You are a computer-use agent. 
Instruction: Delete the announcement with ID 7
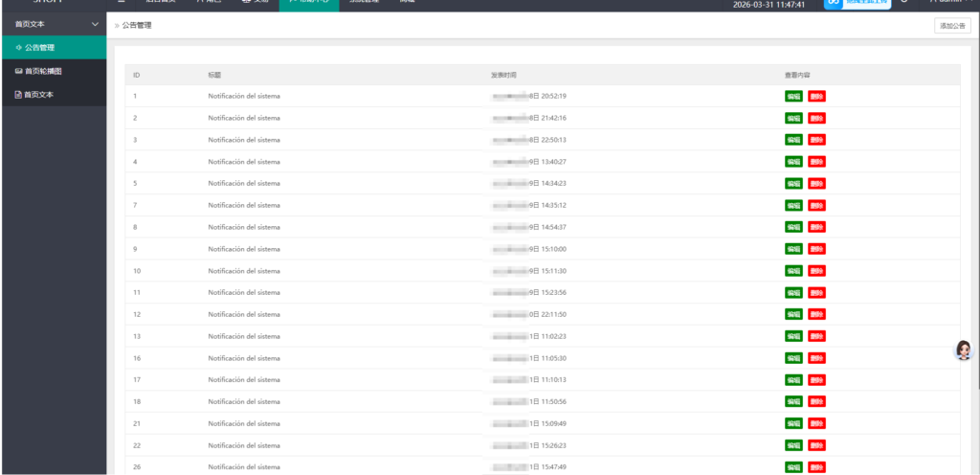pos(816,205)
